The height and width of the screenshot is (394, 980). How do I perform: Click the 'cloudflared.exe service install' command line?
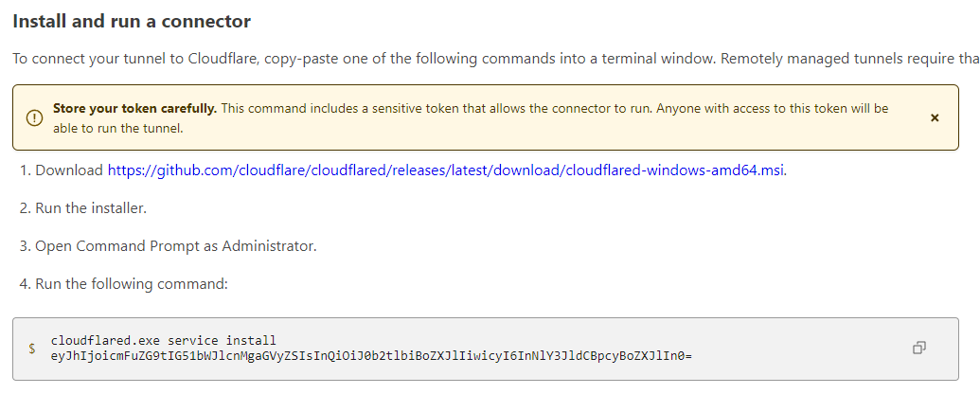163,340
